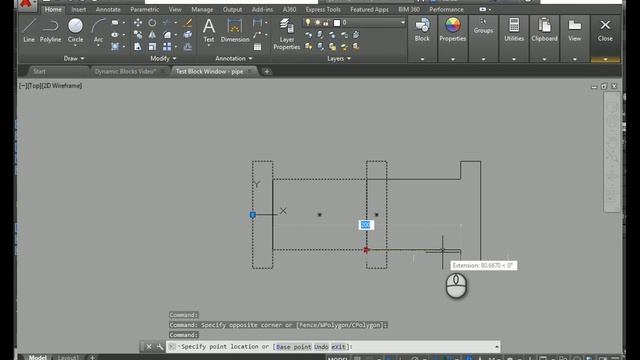The image size is (640, 360).
Task: Choose the Ellipse tool in Draw panel
Action: 115,35
